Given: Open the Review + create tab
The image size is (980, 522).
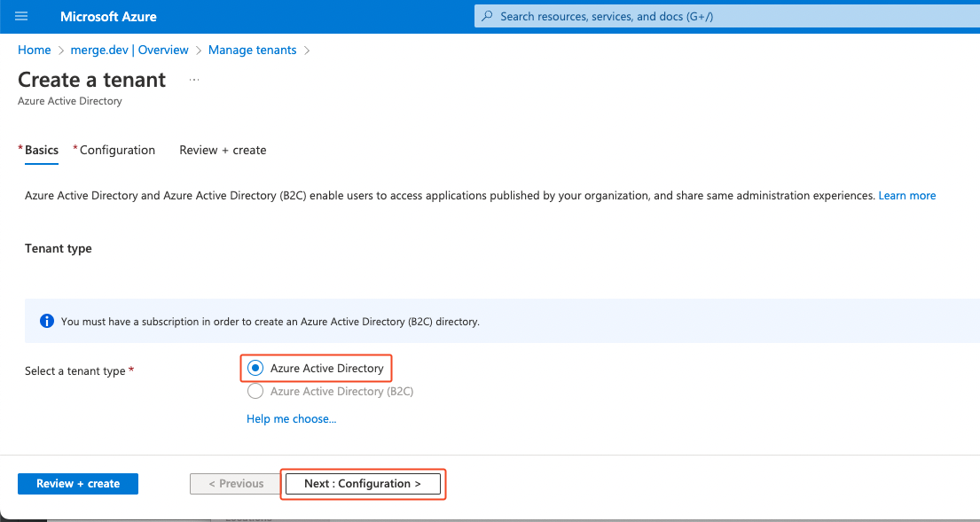Looking at the screenshot, I should click(x=223, y=151).
